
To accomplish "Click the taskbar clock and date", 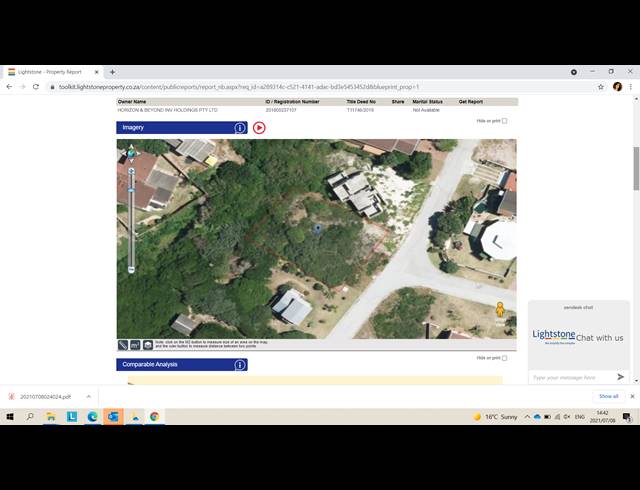I will pos(602,417).
